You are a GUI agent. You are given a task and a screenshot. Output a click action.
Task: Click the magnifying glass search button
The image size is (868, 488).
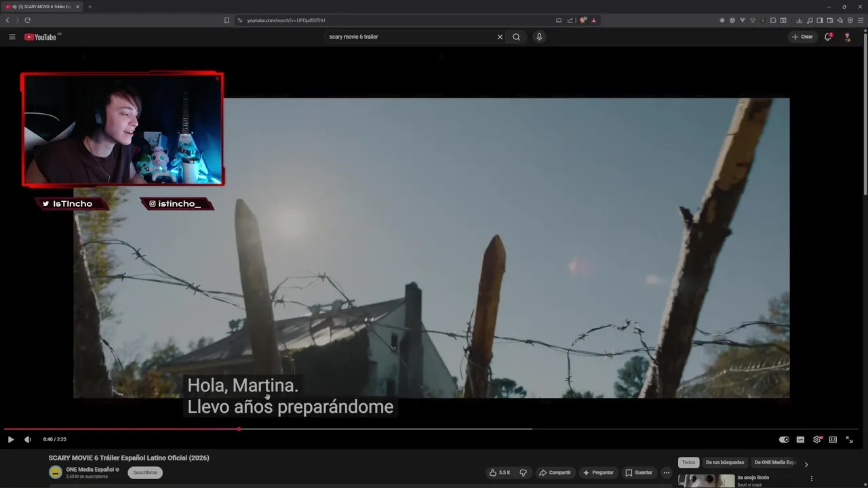click(516, 37)
